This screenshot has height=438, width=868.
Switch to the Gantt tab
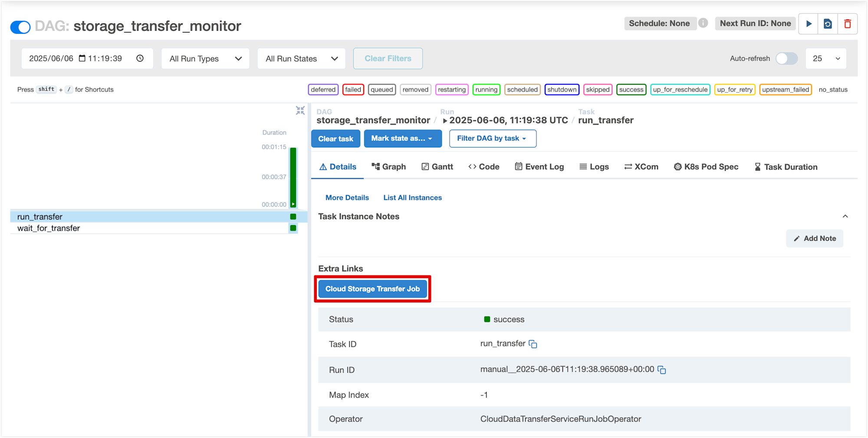pyautogui.click(x=437, y=167)
